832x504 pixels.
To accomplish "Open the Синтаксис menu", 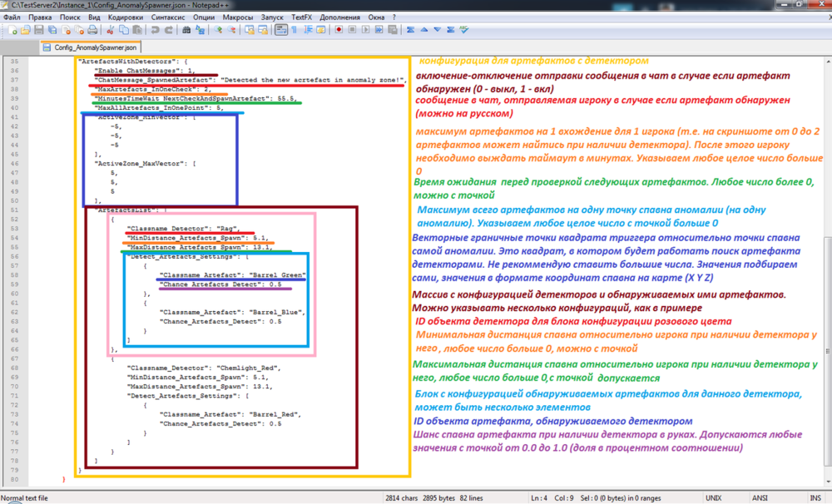I will (168, 17).
